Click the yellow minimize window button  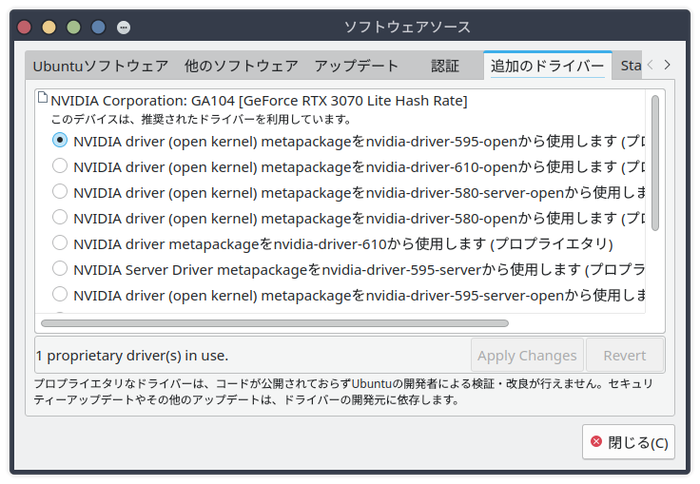(x=49, y=27)
